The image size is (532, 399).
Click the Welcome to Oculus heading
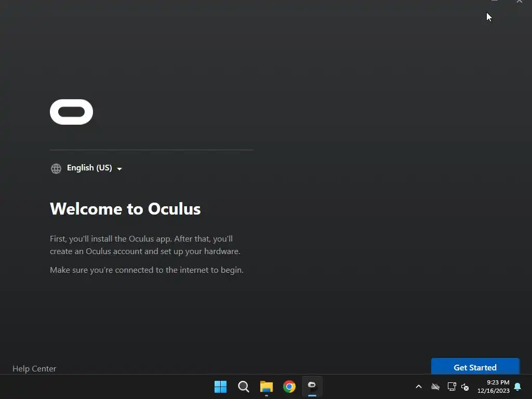(x=125, y=209)
